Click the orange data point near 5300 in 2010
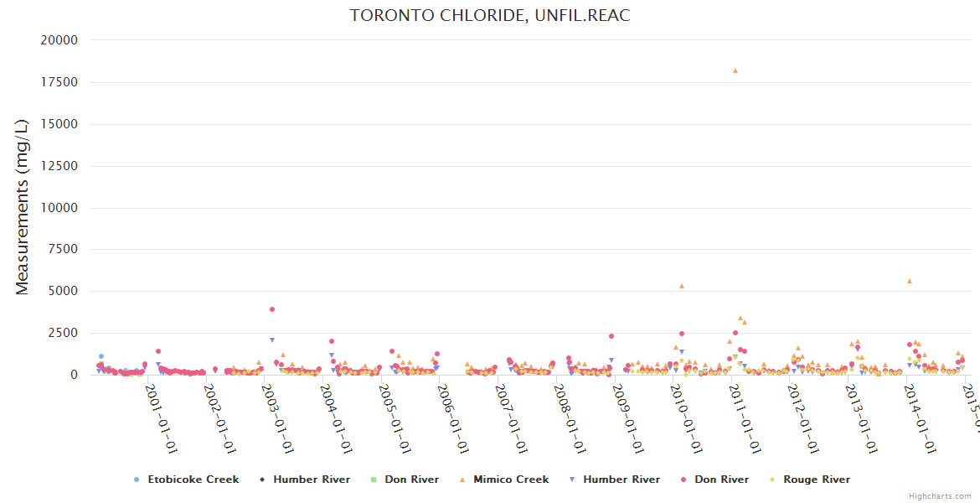 tap(682, 286)
